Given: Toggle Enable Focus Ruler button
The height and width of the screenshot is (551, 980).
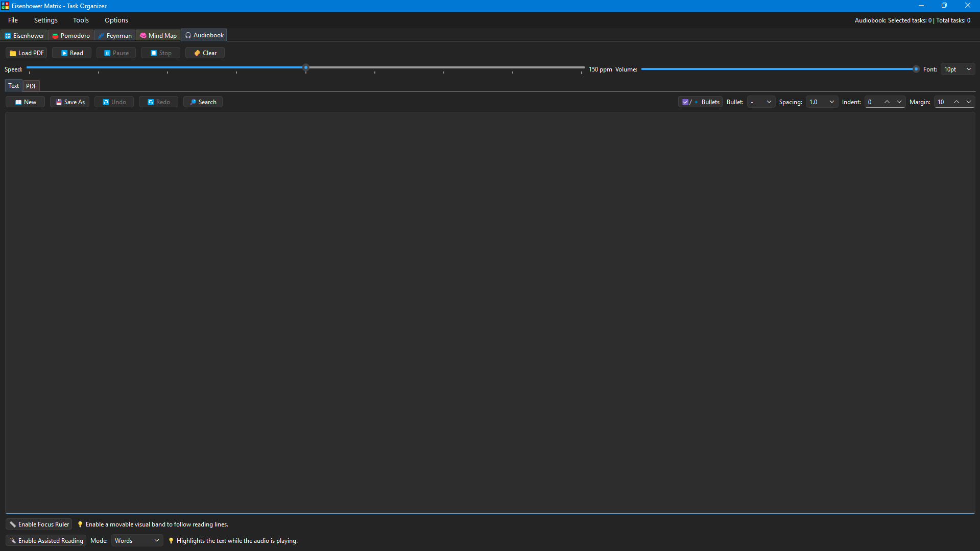Looking at the screenshot, I should click(39, 524).
